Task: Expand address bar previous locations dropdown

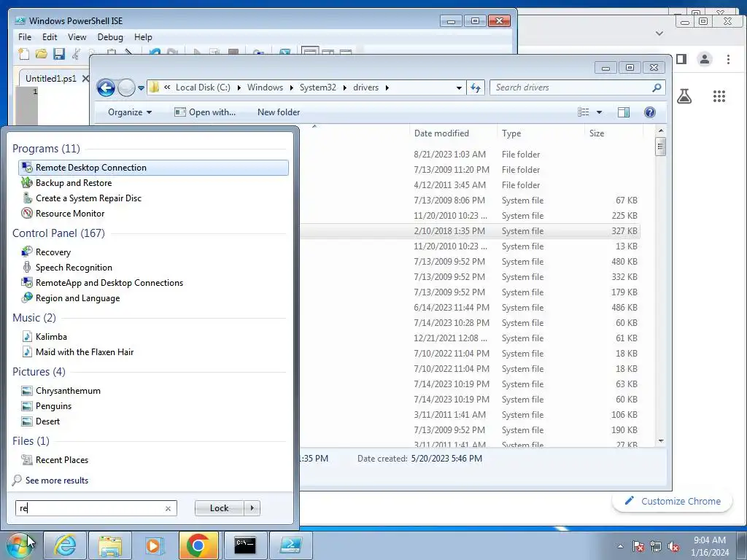Action: [459, 87]
